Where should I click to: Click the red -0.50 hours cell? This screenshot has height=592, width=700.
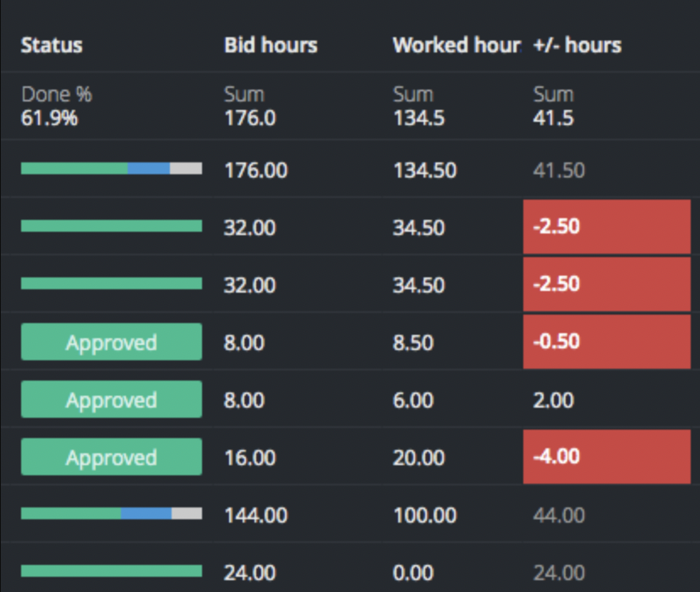(607, 342)
